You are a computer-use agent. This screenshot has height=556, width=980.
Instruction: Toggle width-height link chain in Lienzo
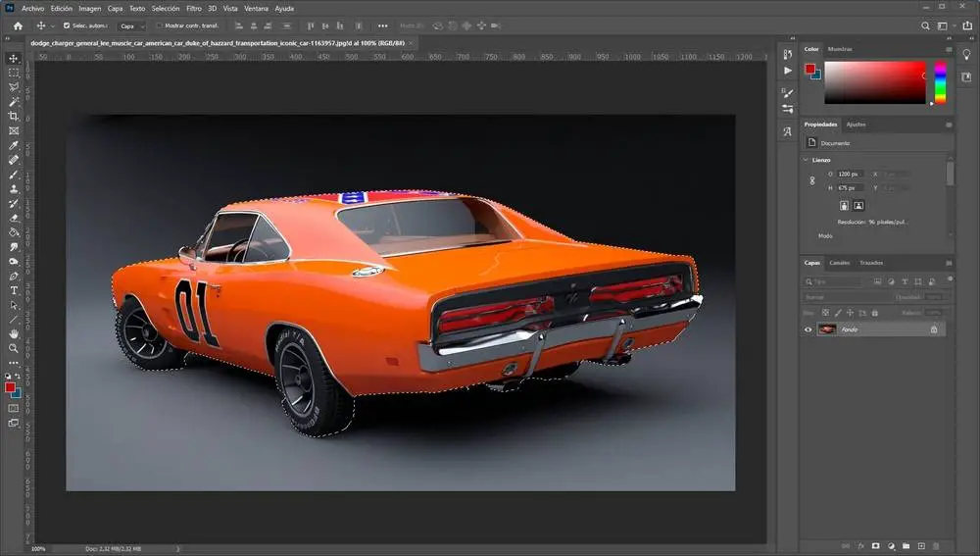811,180
